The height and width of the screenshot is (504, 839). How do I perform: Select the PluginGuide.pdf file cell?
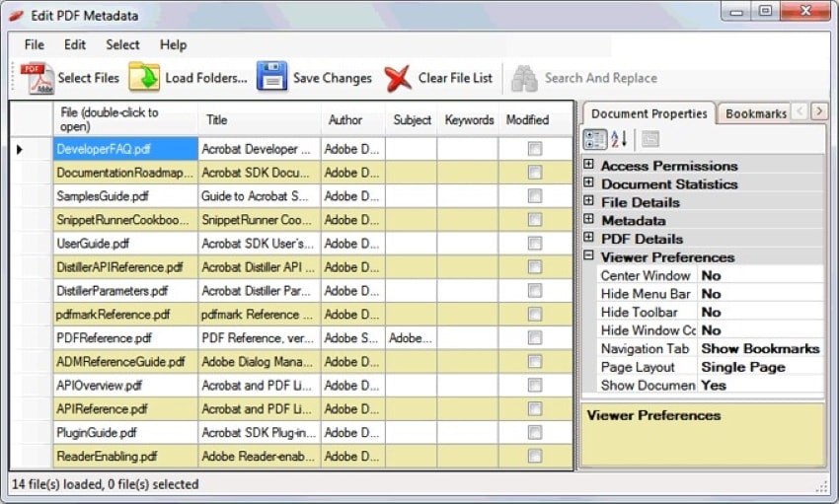(125, 432)
